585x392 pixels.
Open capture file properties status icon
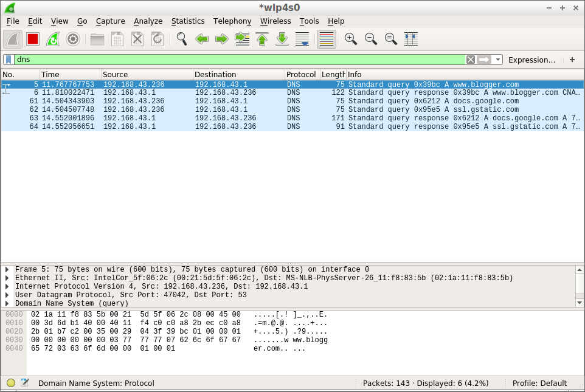[25, 383]
